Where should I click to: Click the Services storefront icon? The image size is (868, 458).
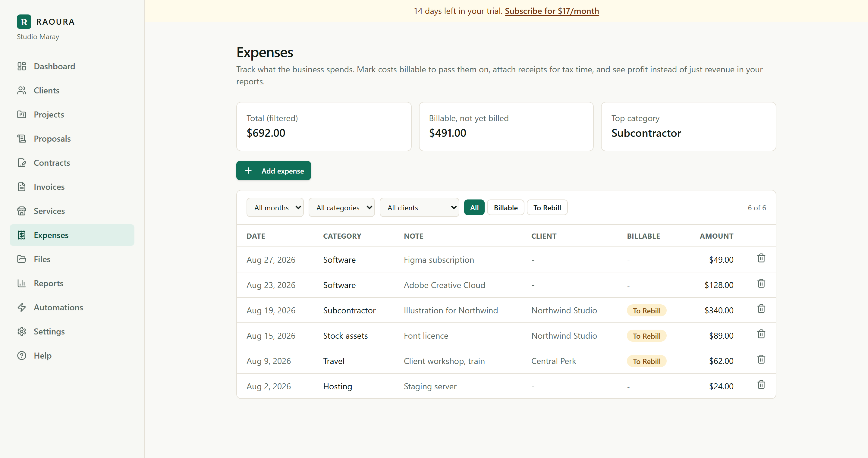(x=22, y=211)
